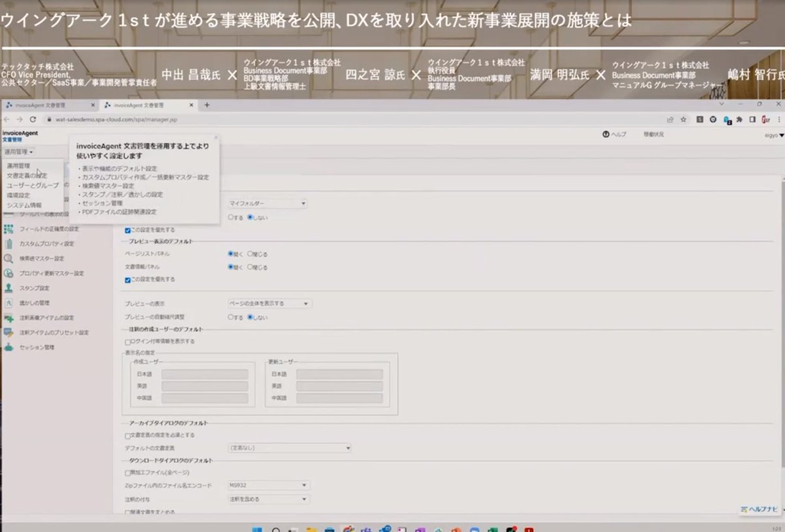Click the セッション管理 icon

9,347
